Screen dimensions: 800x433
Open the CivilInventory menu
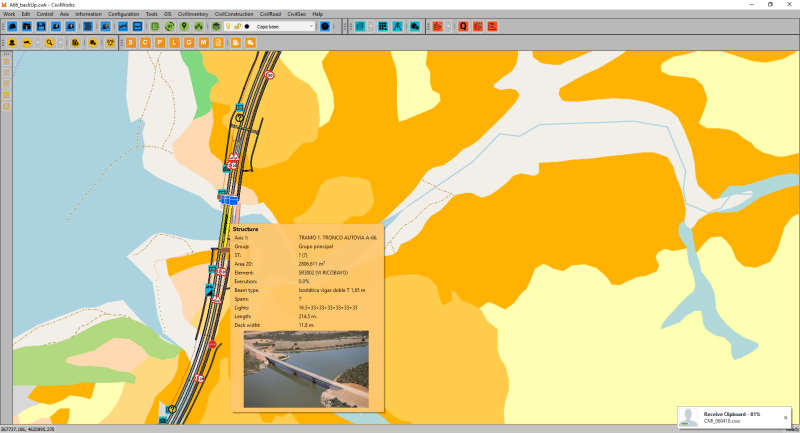pos(191,14)
